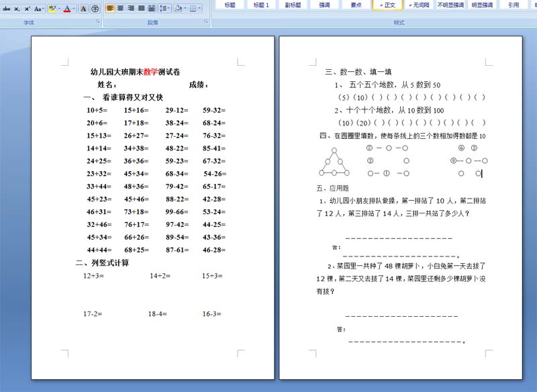Click the 36+36= equation
Screen dimensions: 537x392
[136, 161]
